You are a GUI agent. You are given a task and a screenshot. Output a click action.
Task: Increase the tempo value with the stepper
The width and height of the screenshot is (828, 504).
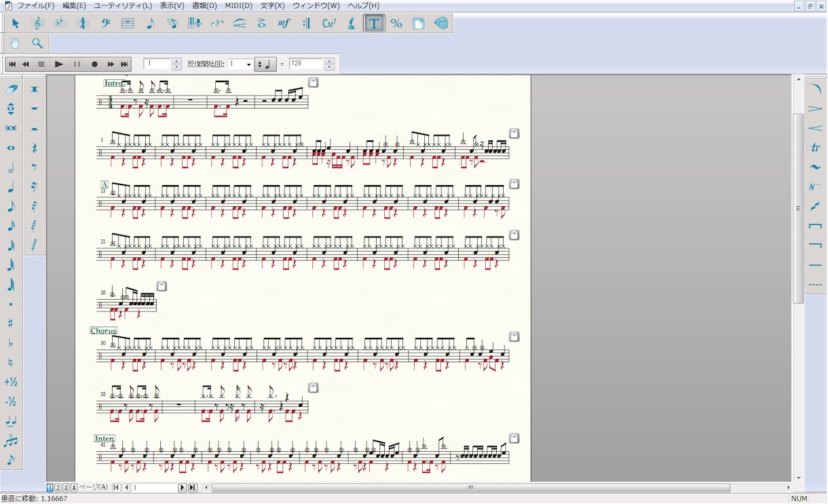coord(330,62)
